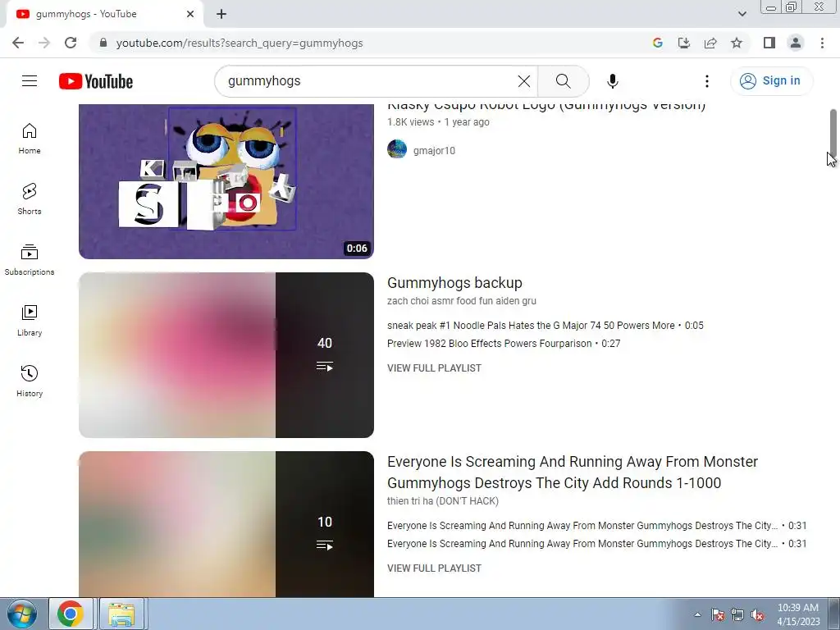Open the 10-video playlist thumbnail
The height and width of the screenshot is (630, 840).
tap(226, 524)
